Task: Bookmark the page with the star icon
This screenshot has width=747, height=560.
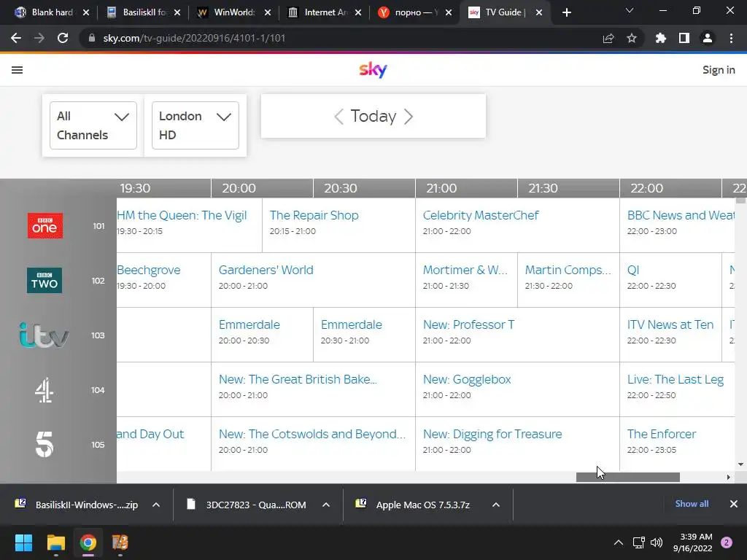Action: tap(632, 38)
